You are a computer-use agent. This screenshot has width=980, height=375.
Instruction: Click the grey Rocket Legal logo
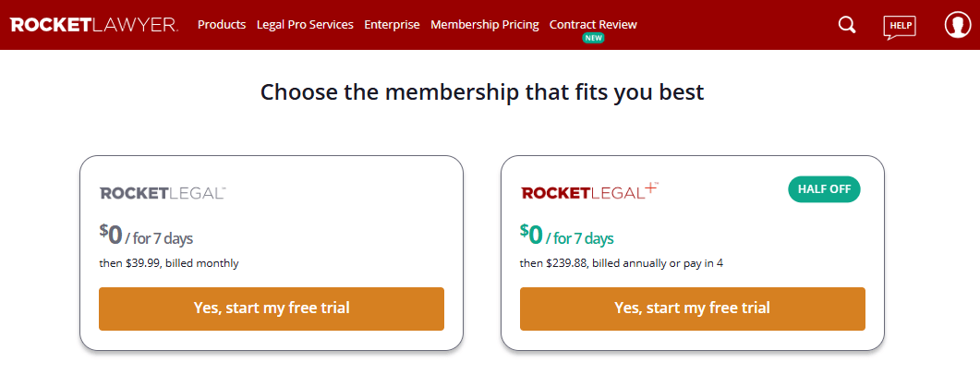pyautogui.click(x=163, y=193)
